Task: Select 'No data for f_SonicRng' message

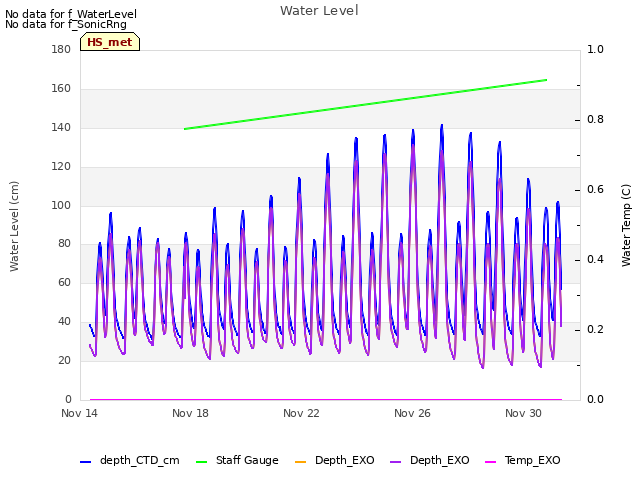Action: tap(66, 24)
